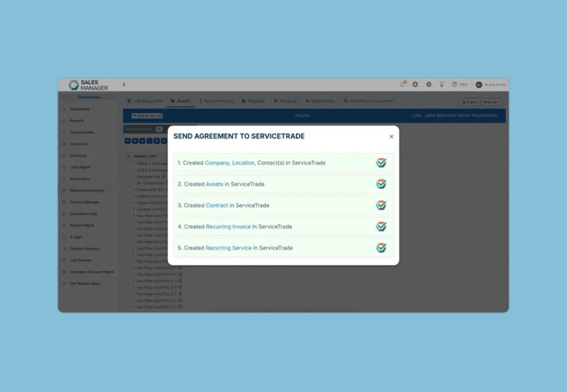Close the Send Agreement to ServiceTrade dialog
Viewport: 567px width, 392px height.
[x=391, y=137]
